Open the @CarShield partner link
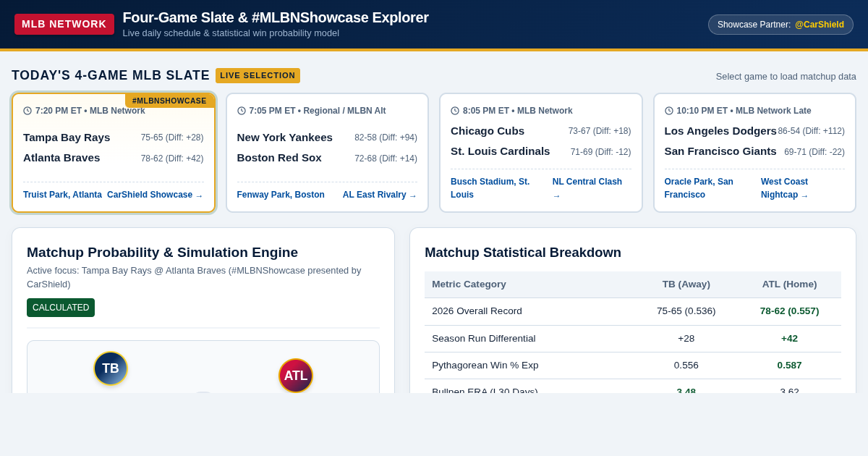The height and width of the screenshot is (456, 868). pyautogui.click(x=820, y=25)
